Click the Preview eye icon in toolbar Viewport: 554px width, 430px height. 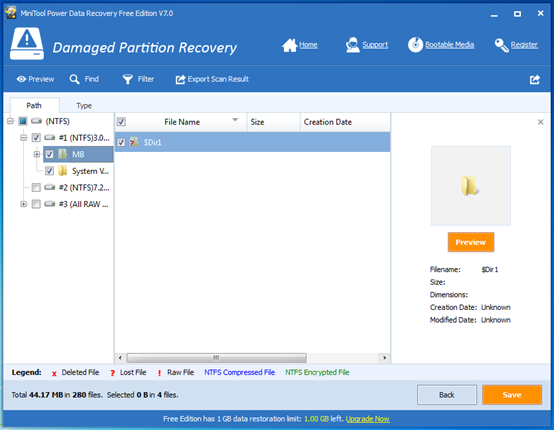click(22, 79)
